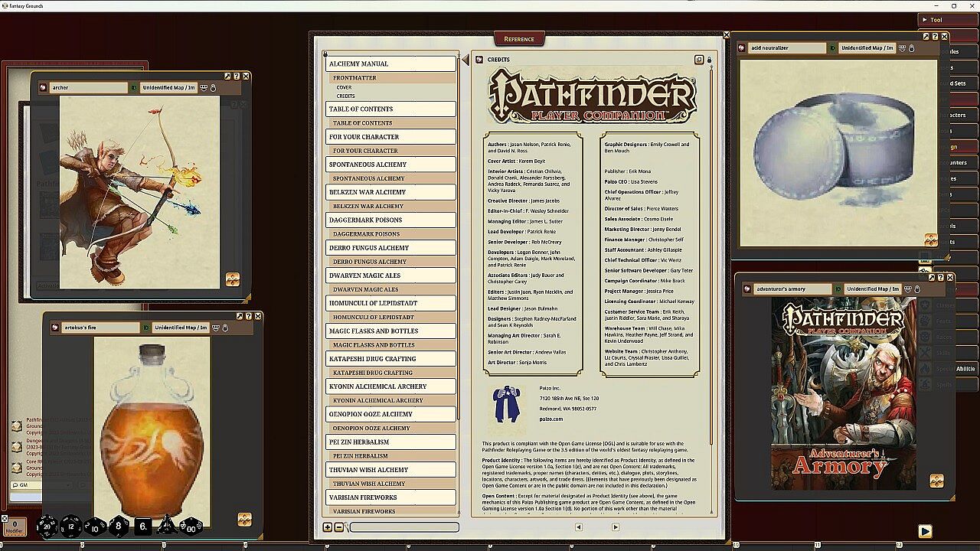Edit the archer name field
Viewport: 980px width, 551px height.
click(x=89, y=88)
